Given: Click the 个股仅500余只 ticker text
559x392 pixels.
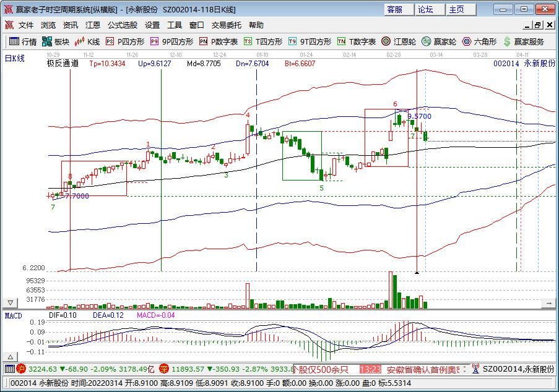Looking at the screenshot, I should click(321, 369).
